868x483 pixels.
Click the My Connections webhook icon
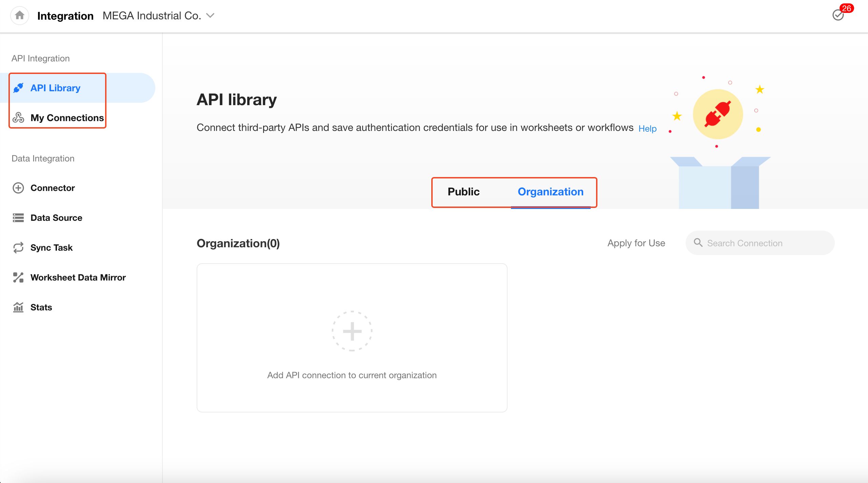click(18, 118)
